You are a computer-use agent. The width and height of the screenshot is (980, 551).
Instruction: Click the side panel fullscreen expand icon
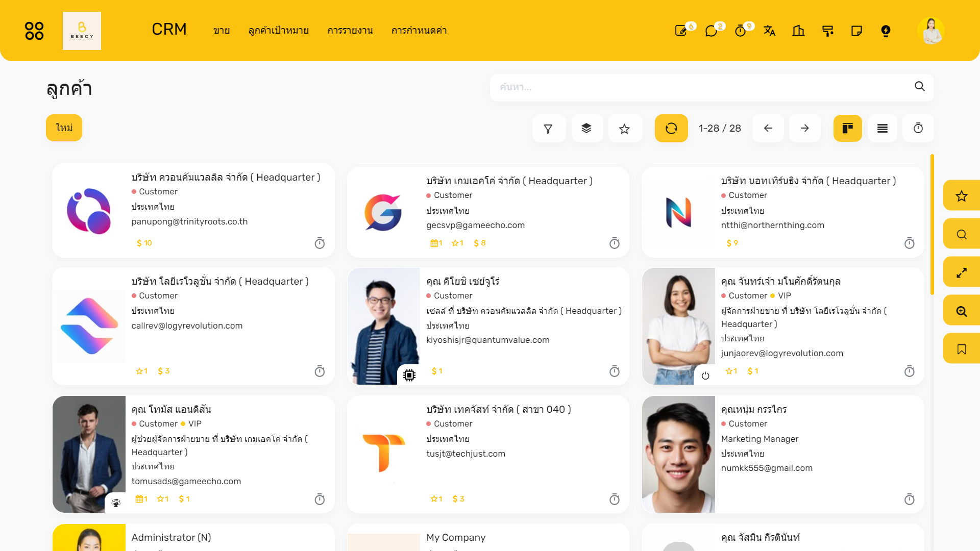click(x=962, y=272)
